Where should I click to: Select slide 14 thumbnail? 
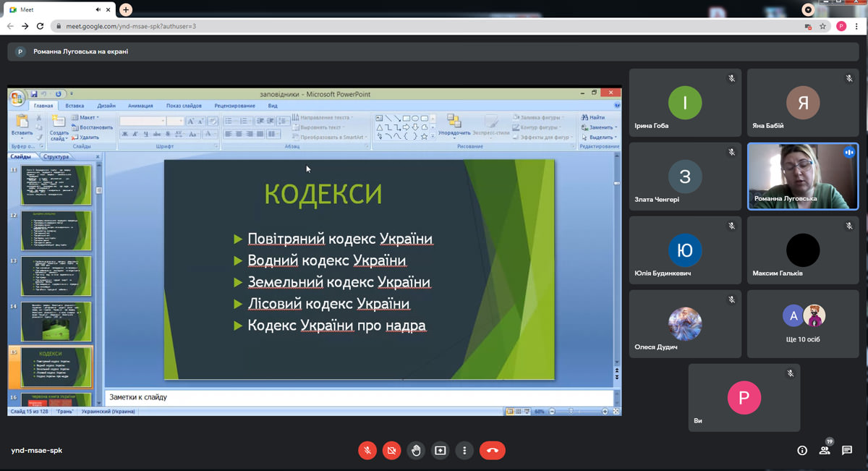56,321
